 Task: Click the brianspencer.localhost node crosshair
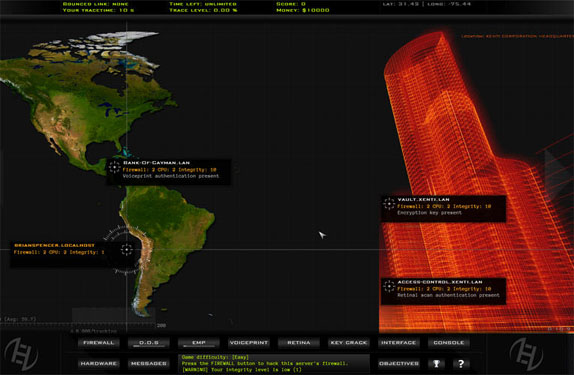[x=127, y=250]
